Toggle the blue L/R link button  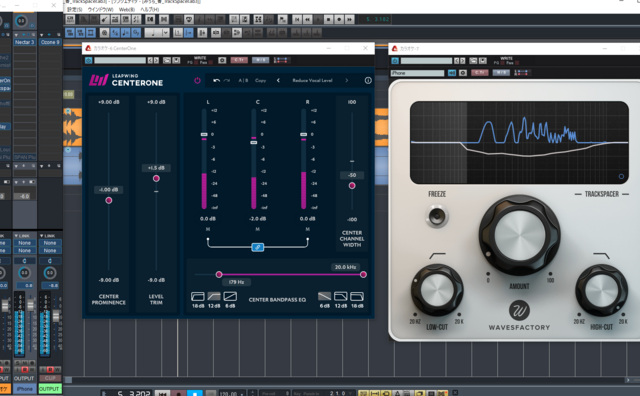click(x=258, y=247)
